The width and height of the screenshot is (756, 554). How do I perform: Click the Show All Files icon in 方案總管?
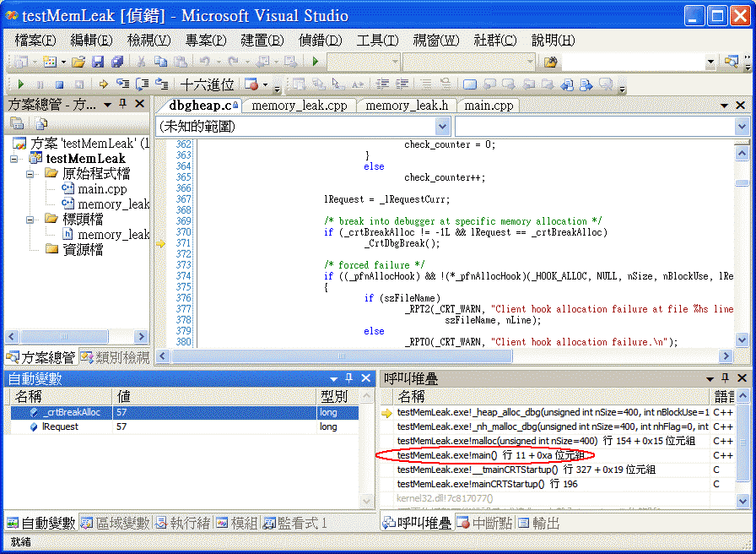click(x=40, y=123)
